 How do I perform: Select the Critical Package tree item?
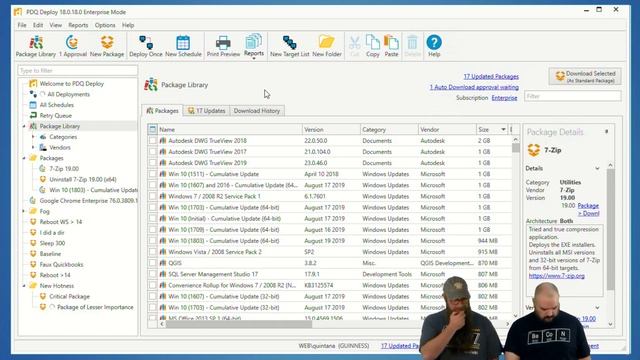point(69,296)
